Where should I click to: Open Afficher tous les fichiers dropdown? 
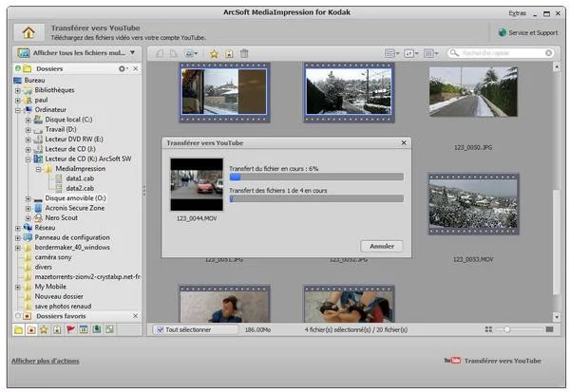tap(133, 53)
